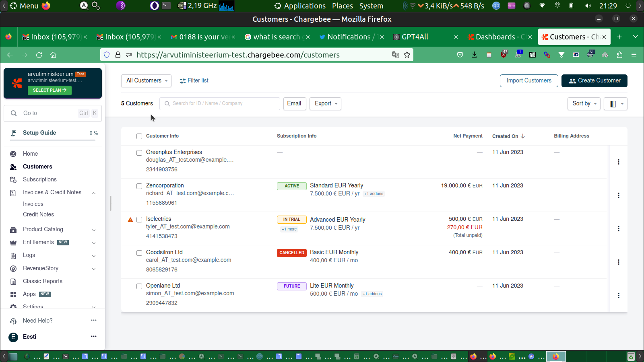Sort by the Created On column header
644x362 pixels.
(508, 136)
